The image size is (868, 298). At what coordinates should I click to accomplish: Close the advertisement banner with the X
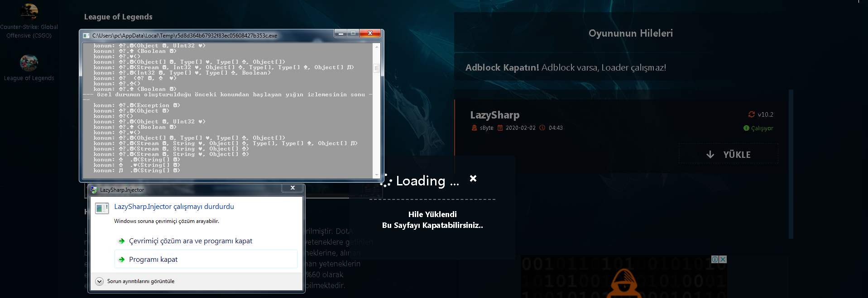(723, 259)
